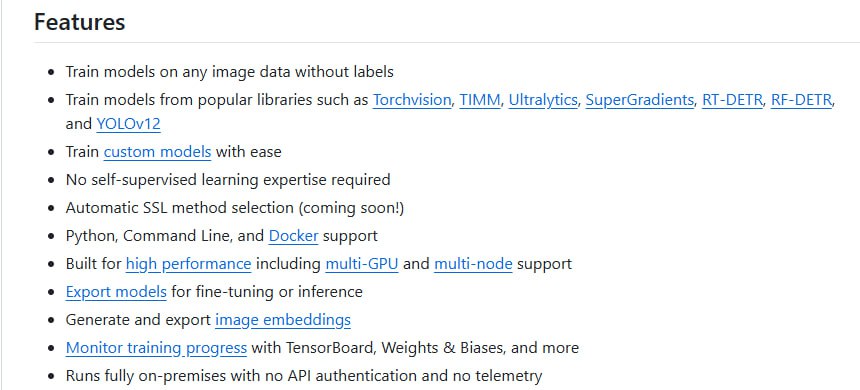Visit the SuperGradients link

pyautogui.click(x=640, y=100)
